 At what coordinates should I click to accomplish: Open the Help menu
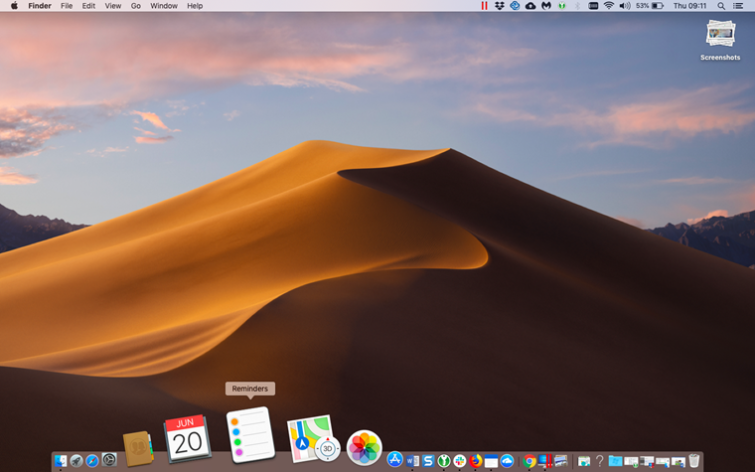(195, 6)
